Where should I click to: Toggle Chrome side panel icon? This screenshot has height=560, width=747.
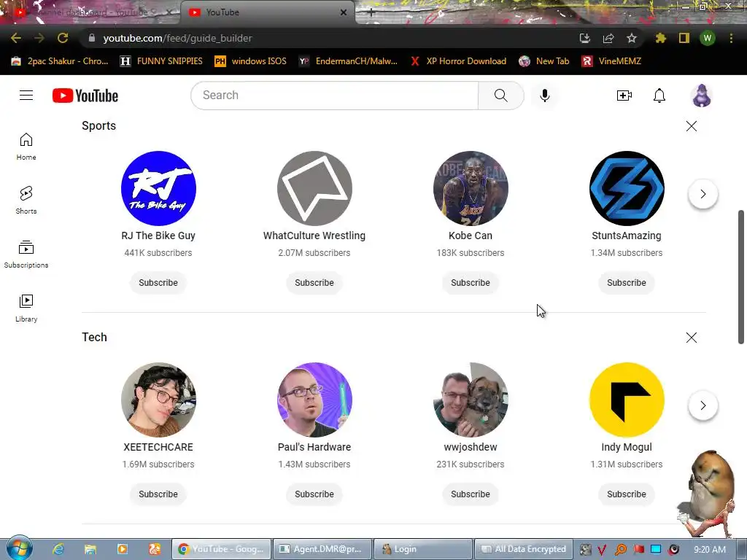click(684, 38)
